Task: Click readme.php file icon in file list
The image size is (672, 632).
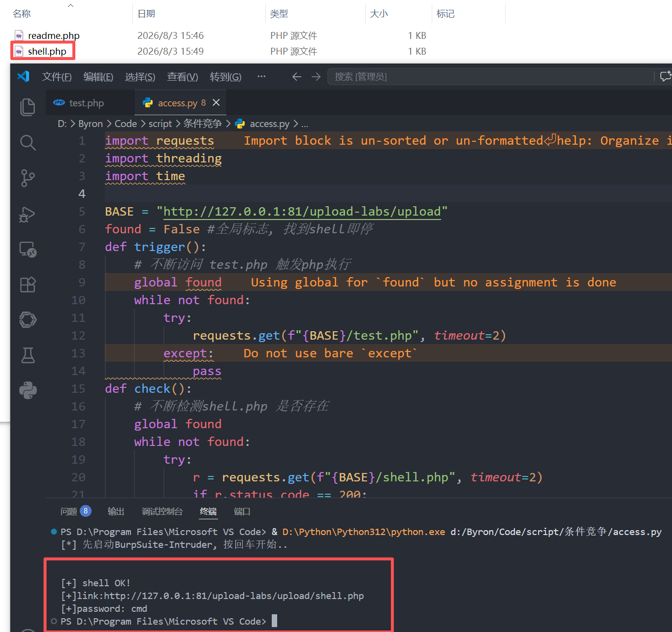Action: (x=19, y=35)
